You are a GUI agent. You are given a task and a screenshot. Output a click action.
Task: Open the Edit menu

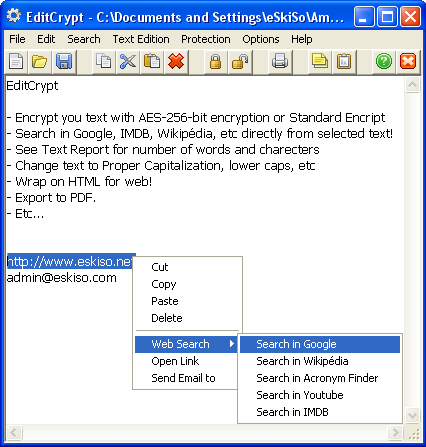(x=46, y=39)
